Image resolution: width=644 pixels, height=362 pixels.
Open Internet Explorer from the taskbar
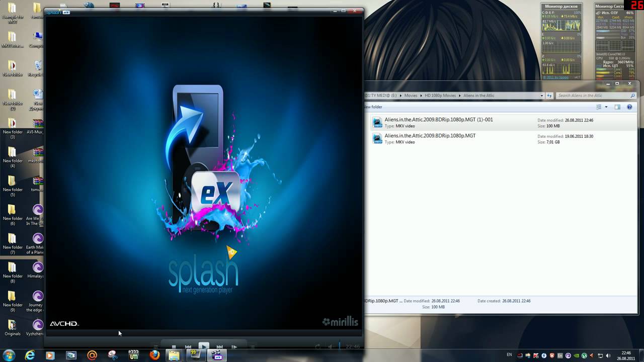click(30, 355)
